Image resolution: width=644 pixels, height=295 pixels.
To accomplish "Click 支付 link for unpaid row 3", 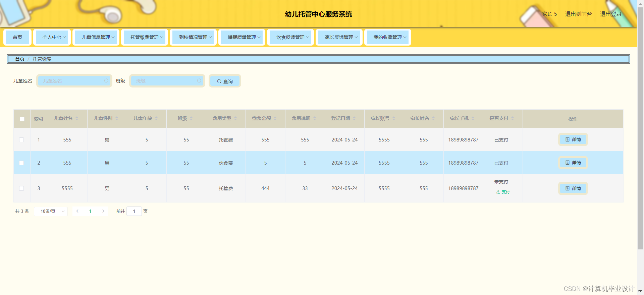I will tap(503, 192).
